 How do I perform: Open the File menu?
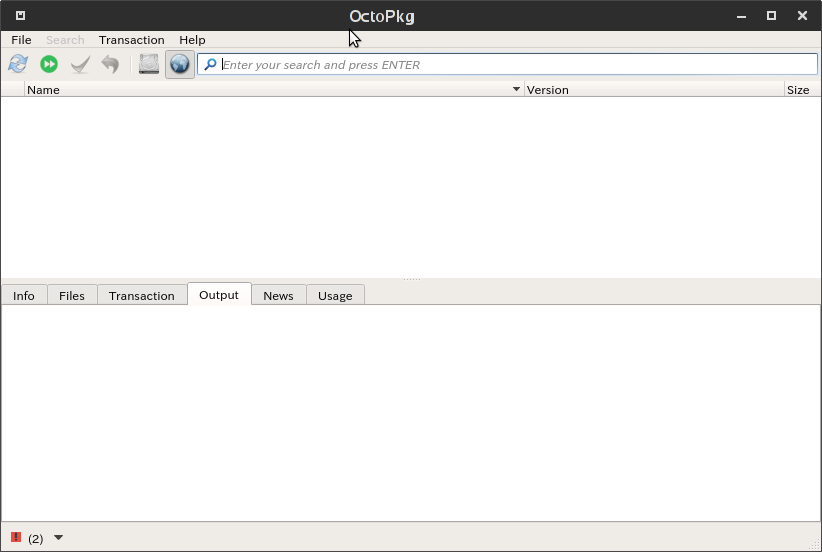pyautogui.click(x=21, y=40)
